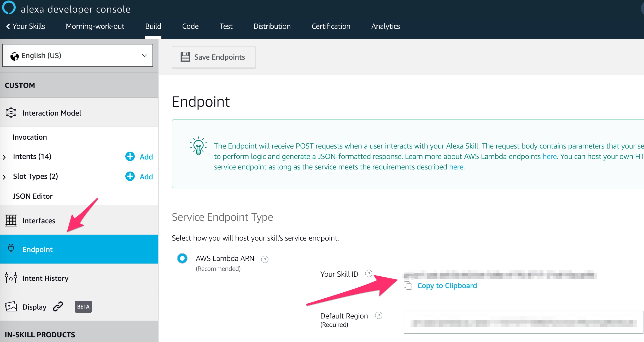
Task: Open the English (US) language dropdown
Action: (78, 55)
